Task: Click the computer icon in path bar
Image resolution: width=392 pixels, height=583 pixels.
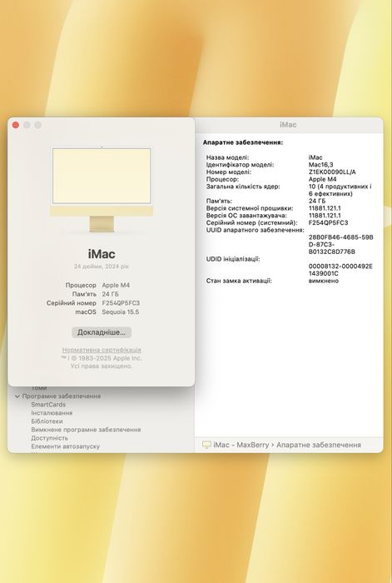Action: (x=206, y=445)
